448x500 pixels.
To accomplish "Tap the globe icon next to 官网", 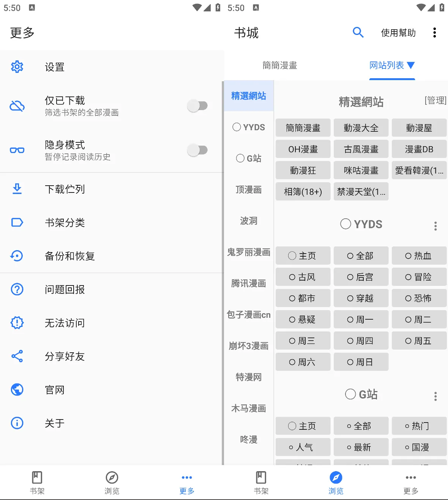I will [17, 390].
